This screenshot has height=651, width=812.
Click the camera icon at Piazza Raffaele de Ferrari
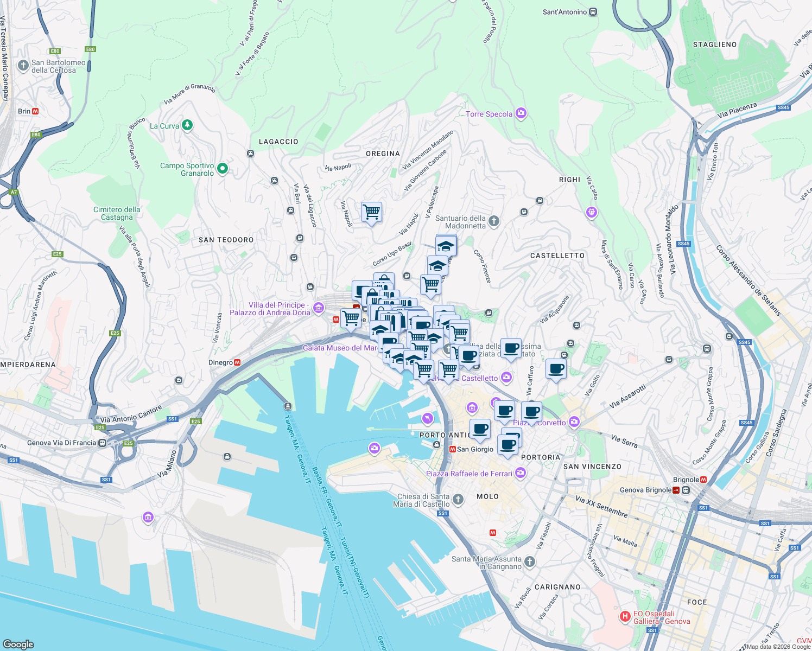(521, 473)
